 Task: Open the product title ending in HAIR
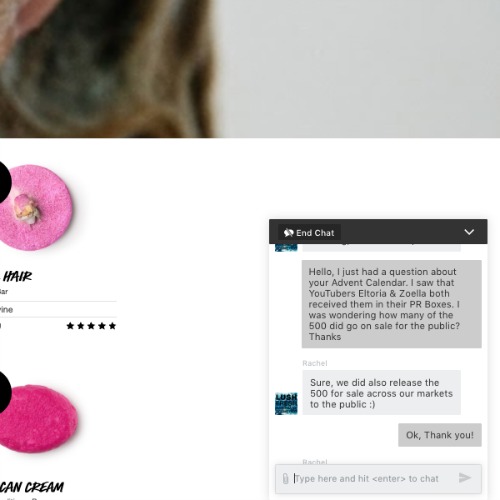pos(17,276)
